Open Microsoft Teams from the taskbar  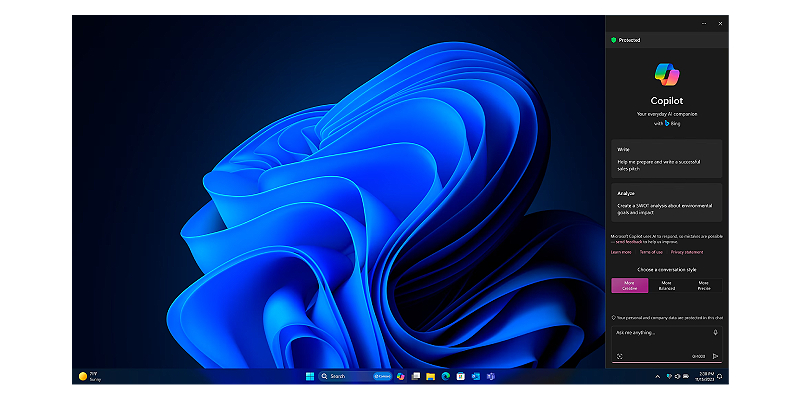(x=490, y=376)
